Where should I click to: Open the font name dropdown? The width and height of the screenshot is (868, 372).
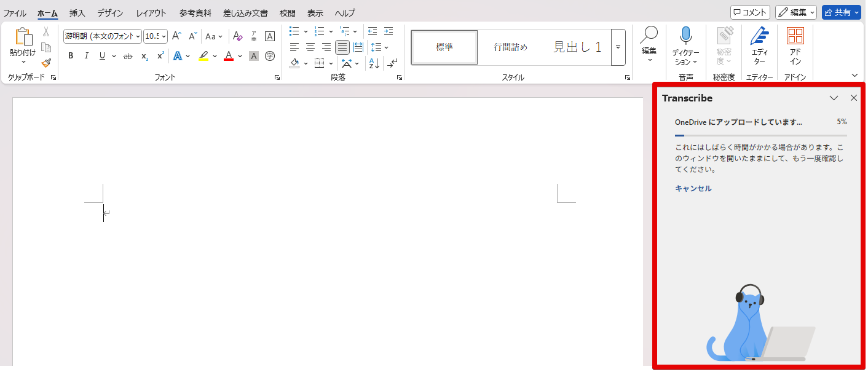[138, 36]
